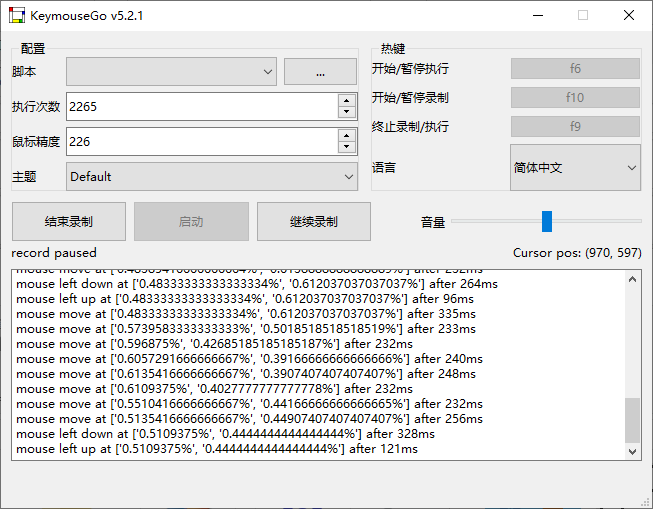Image resolution: width=653 pixels, height=509 pixels.
Task: Open the theme dropdown showing Default
Action: [x=212, y=177]
